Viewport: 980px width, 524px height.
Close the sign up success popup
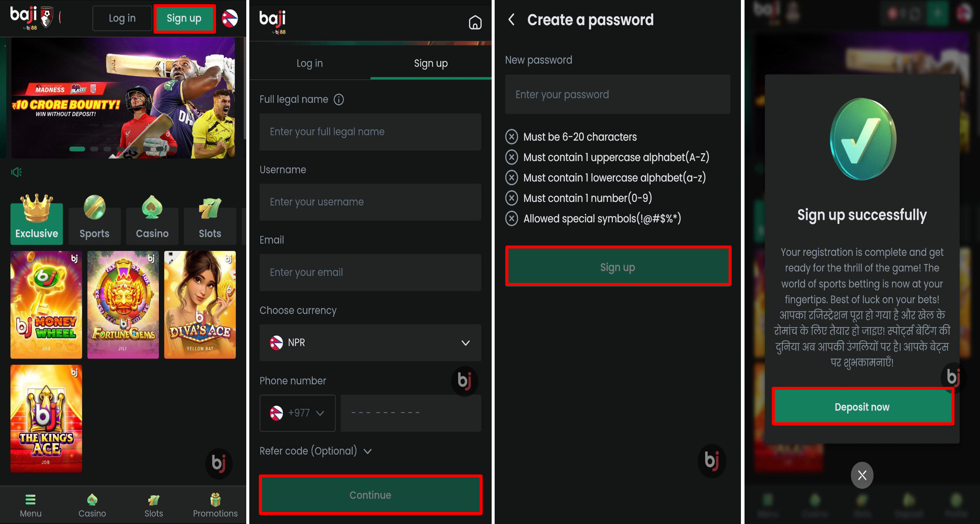pyautogui.click(x=862, y=475)
